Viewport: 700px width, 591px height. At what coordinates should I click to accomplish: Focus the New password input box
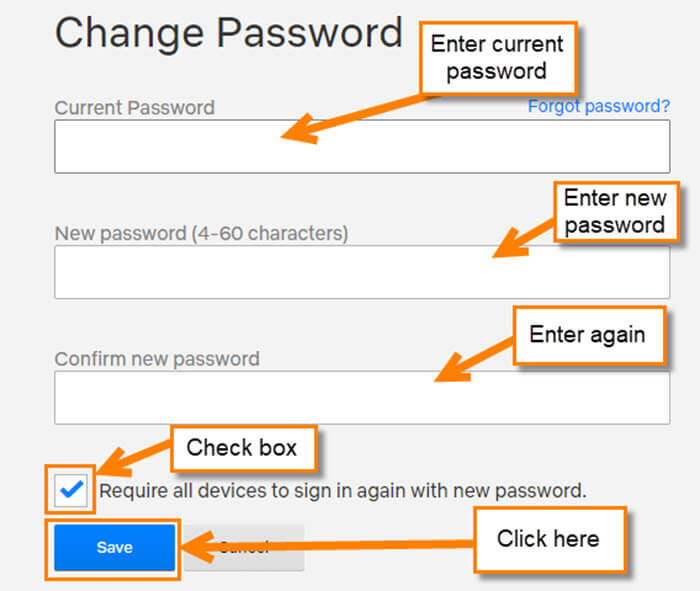click(x=362, y=272)
